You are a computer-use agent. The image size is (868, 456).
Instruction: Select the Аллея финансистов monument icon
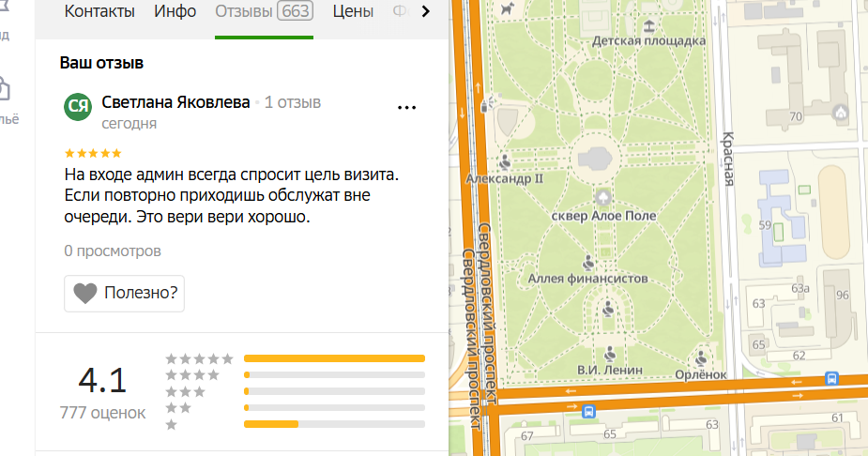[x=587, y=263]
